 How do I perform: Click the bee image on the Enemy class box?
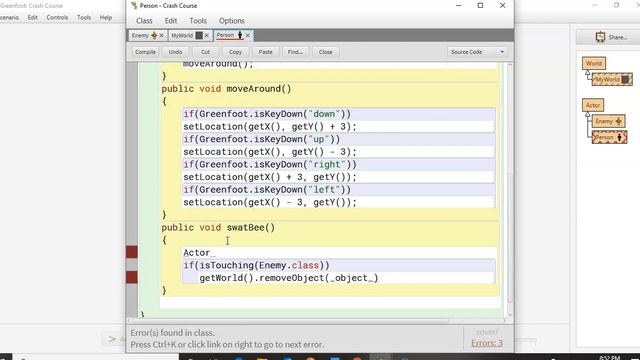click(x=618, y=121)
